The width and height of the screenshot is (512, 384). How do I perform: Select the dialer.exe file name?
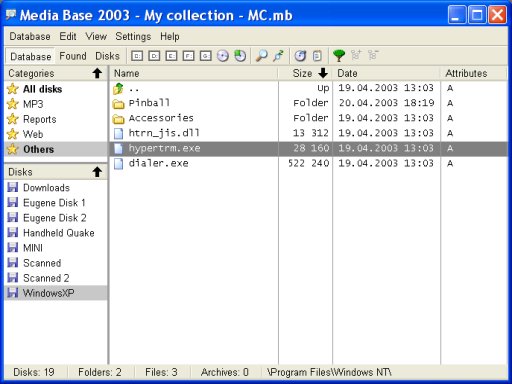tap(158, 163)
